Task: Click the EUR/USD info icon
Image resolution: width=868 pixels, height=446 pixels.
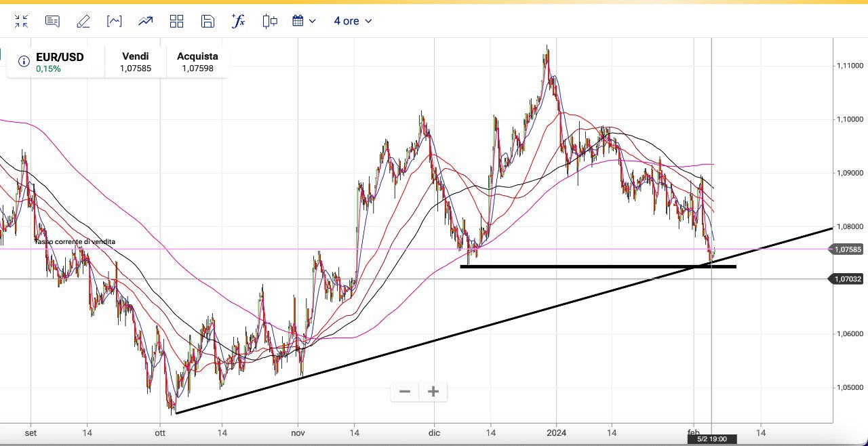Action: (x=24, y=62)
